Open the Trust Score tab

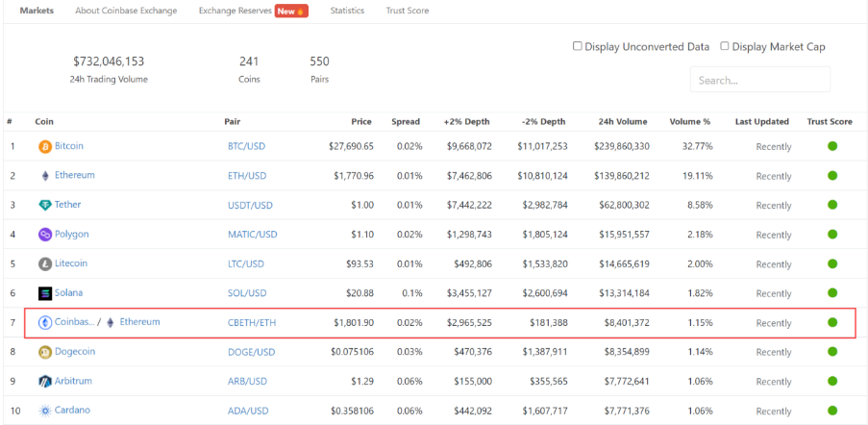(408, 11)
